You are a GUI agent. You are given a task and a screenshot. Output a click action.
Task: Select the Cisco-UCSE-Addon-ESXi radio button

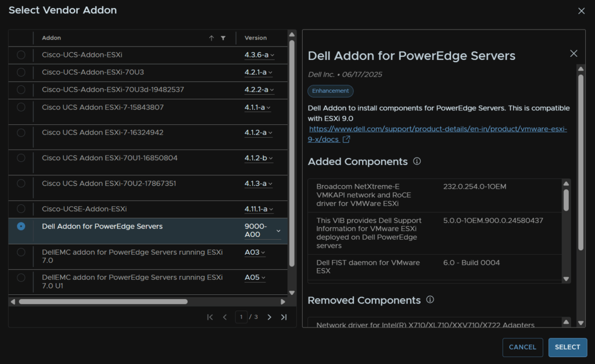(21, 209)
